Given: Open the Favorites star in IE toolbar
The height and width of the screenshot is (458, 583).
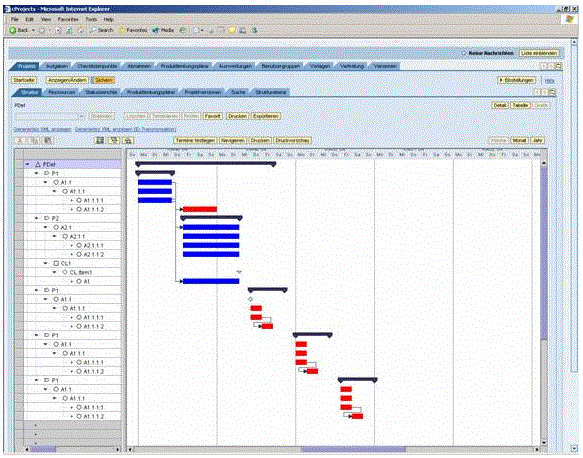Looking at the screenshot, I should 122,30.
